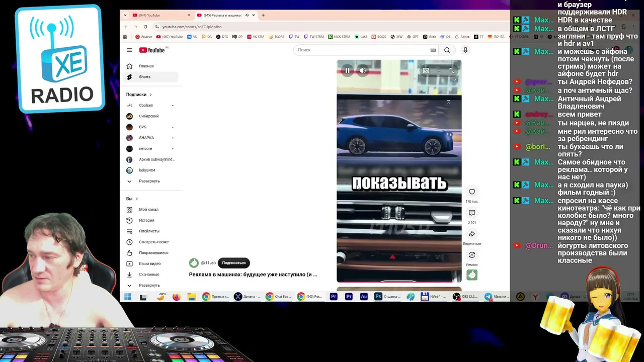Viewport: 644px width, 362px height.
Task: Open the KICK STRM bookmark
Action: click(339, 37)
